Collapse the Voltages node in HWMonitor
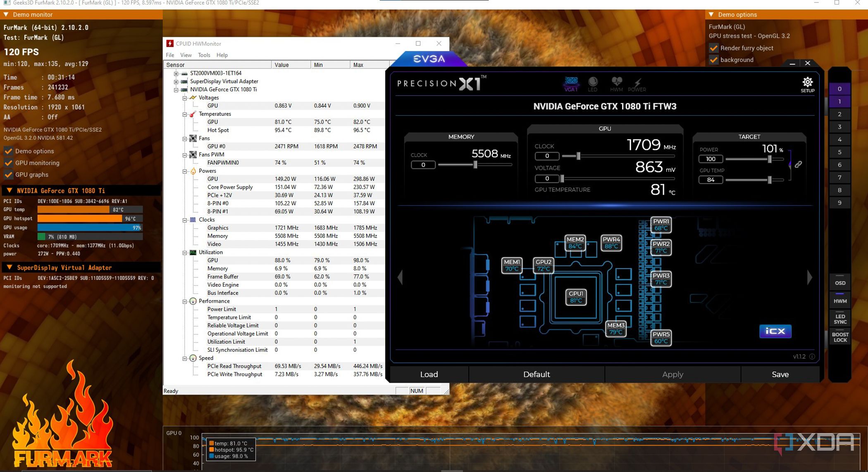The image size is (868, 472). 184,98
